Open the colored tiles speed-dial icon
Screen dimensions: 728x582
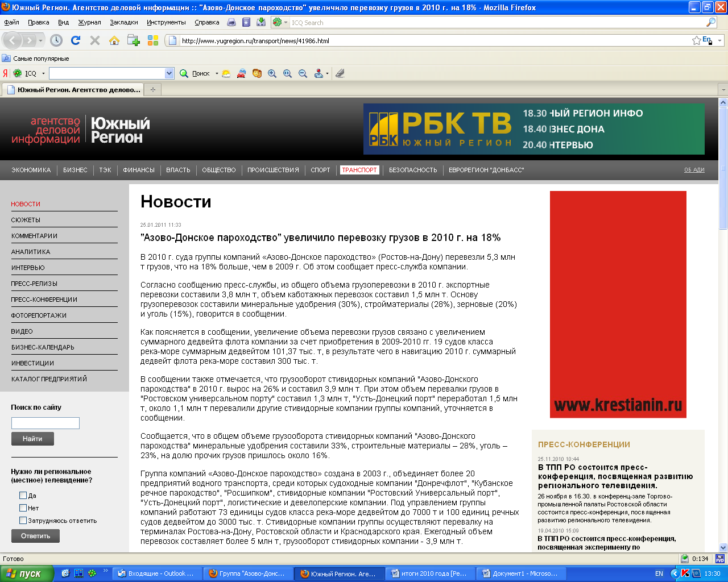coord(153,40)
